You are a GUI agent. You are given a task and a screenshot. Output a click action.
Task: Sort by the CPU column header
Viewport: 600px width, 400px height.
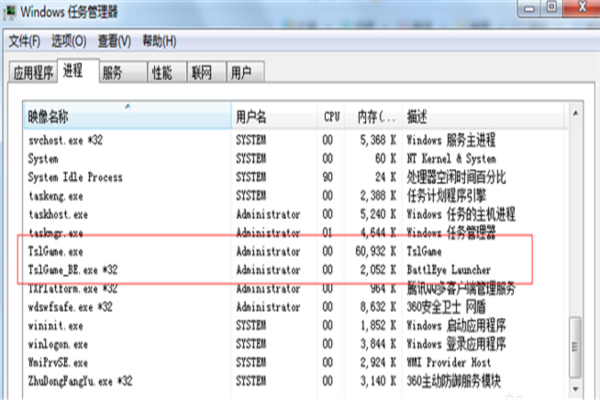coord(331,116)
